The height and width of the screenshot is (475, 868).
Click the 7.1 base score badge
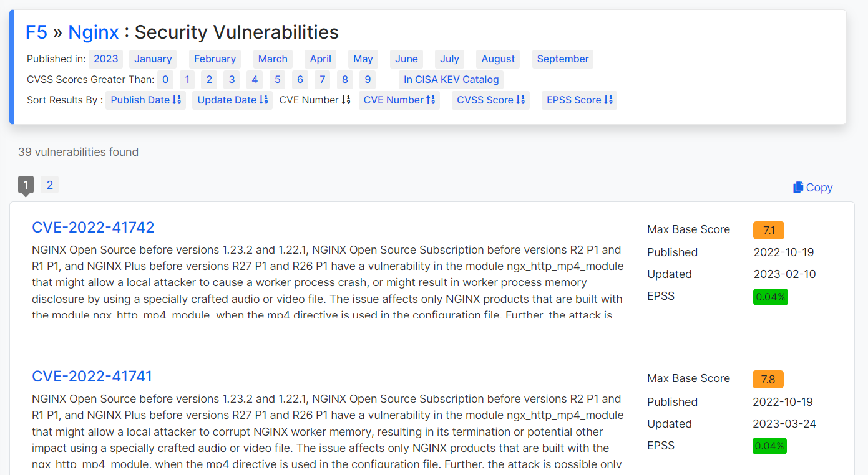pos(769,230)
